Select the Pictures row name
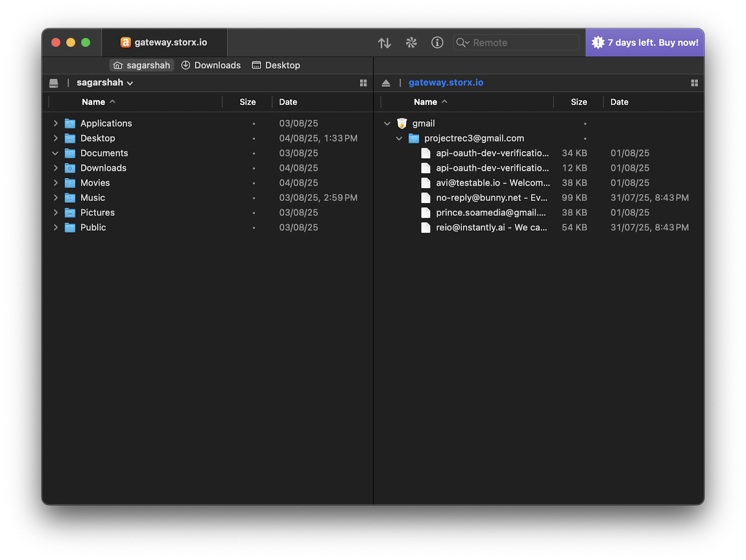The width and height of the screenshot is (746, 560). click(x=97, y=213)
